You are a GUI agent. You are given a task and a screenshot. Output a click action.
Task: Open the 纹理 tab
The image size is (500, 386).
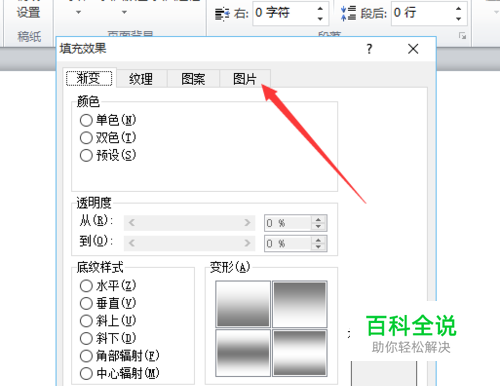[x=141, y=79]
